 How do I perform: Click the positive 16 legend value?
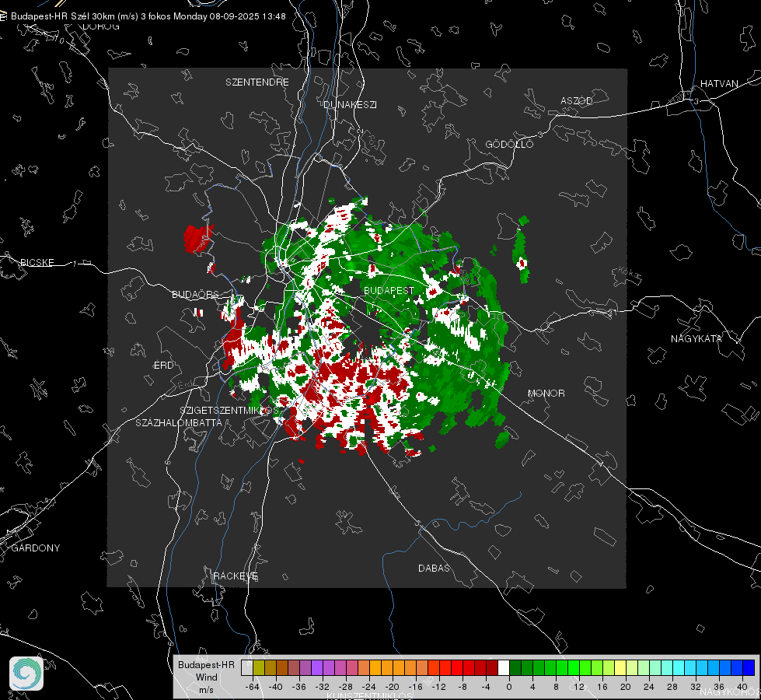[602, 687]
